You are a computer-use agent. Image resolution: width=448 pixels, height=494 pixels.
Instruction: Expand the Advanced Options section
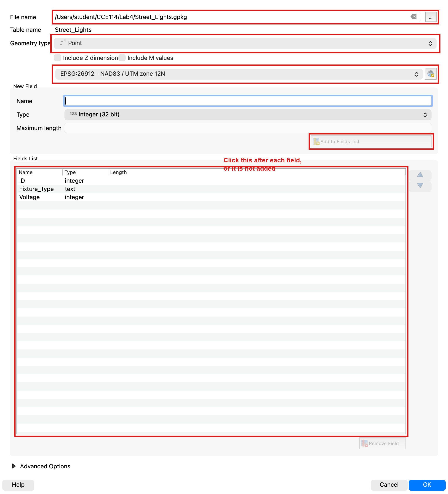14,466
